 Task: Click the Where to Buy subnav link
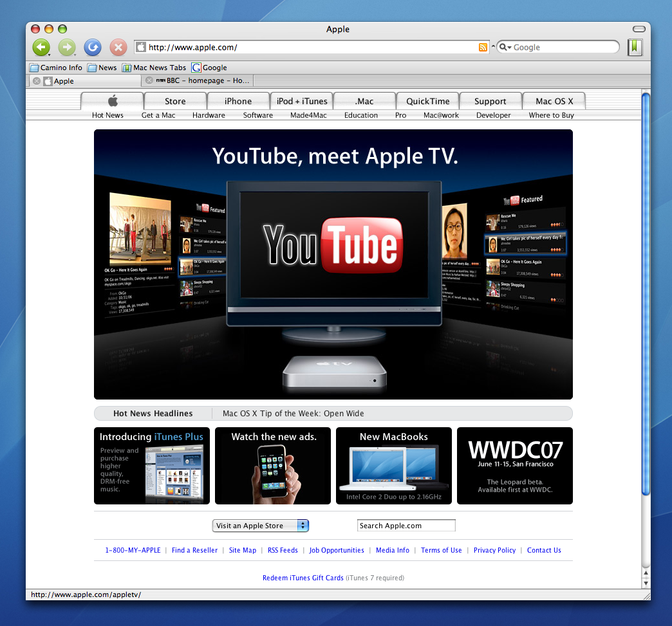tap(551, 115)
